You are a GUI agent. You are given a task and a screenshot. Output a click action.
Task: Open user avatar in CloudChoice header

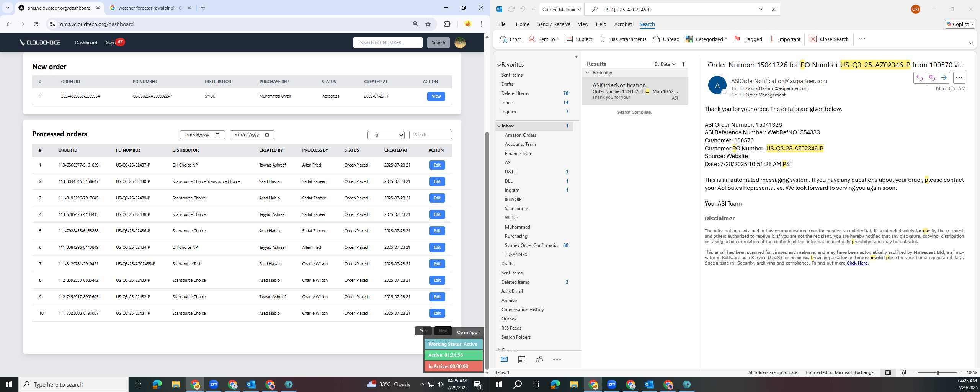click(x=460, y=42)
